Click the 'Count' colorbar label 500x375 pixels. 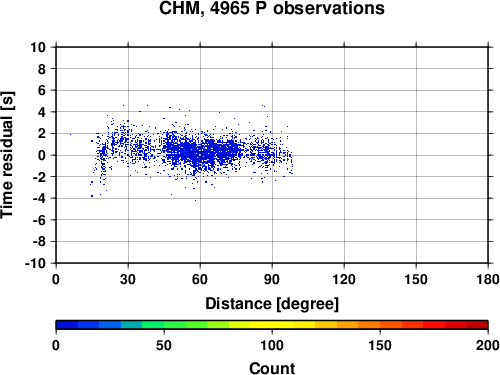[272, 368]
